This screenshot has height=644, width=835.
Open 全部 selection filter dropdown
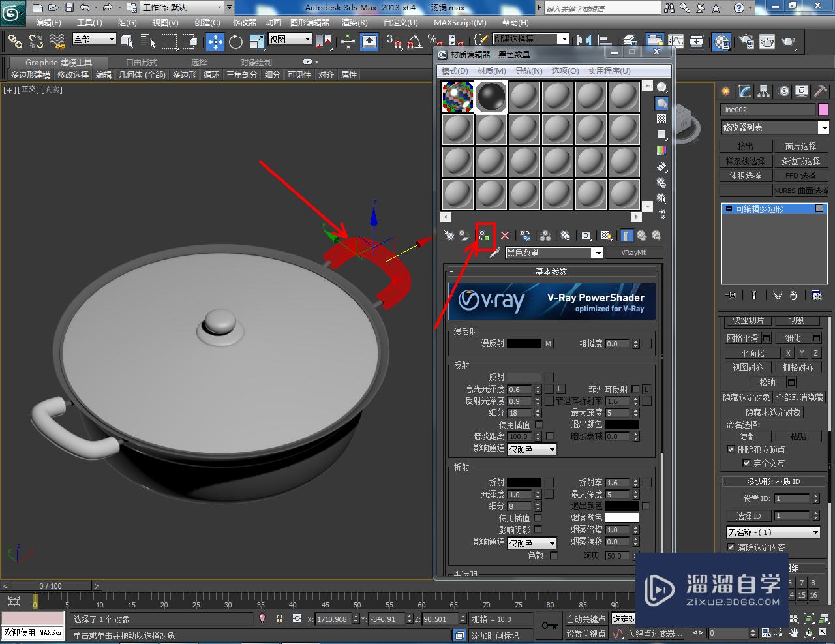94,39
